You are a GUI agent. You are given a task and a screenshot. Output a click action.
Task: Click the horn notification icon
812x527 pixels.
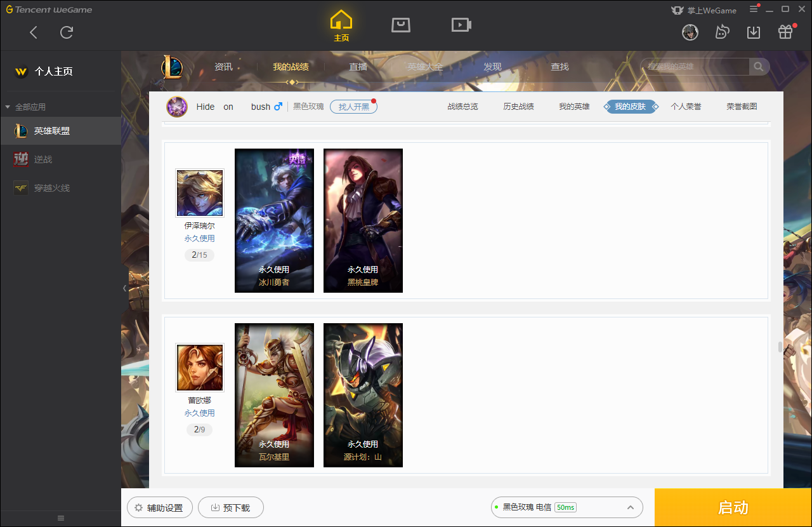click(x=722, y=32)
